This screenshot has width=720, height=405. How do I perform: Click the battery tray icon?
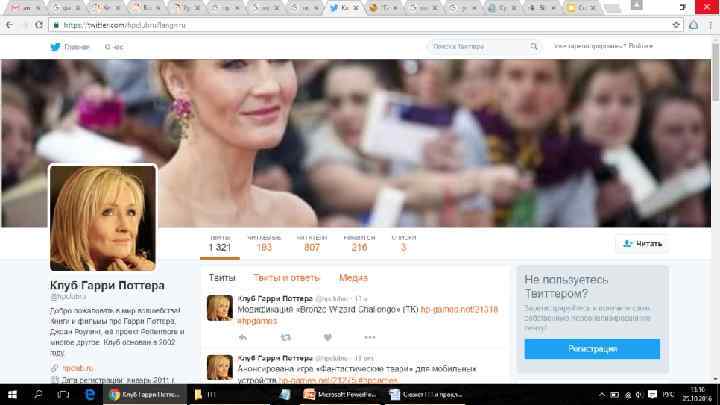[x=614, y=395]
